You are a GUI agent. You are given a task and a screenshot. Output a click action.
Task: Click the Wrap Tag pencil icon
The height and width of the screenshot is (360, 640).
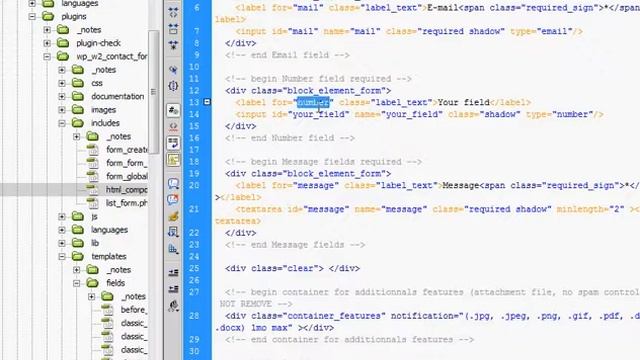pos(173,216)
